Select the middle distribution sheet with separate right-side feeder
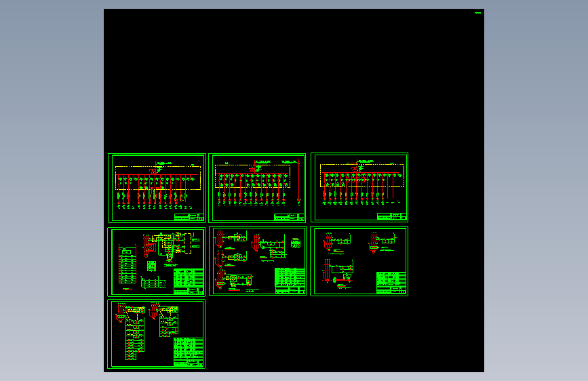The width and height of the screenshot is (588, 381). pos(257,188)
